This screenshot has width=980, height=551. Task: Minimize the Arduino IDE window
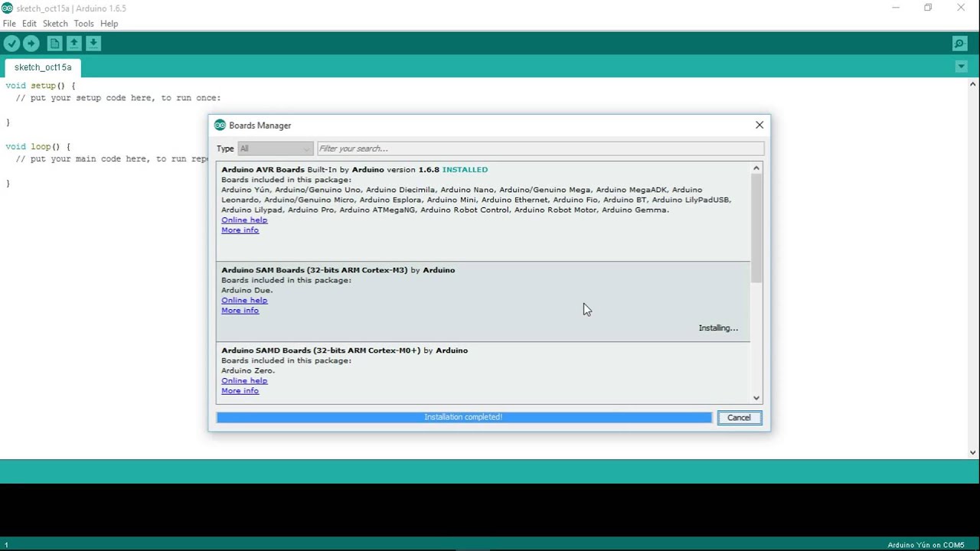896,8
